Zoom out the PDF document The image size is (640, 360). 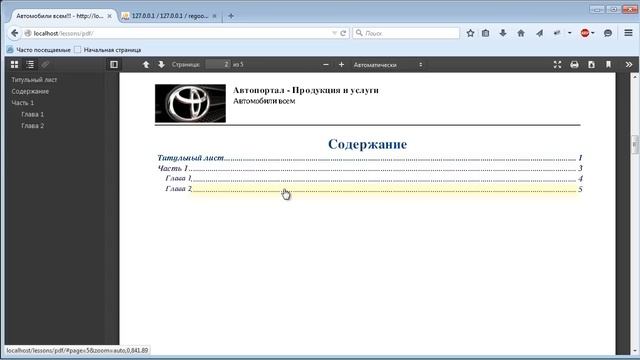326,64
